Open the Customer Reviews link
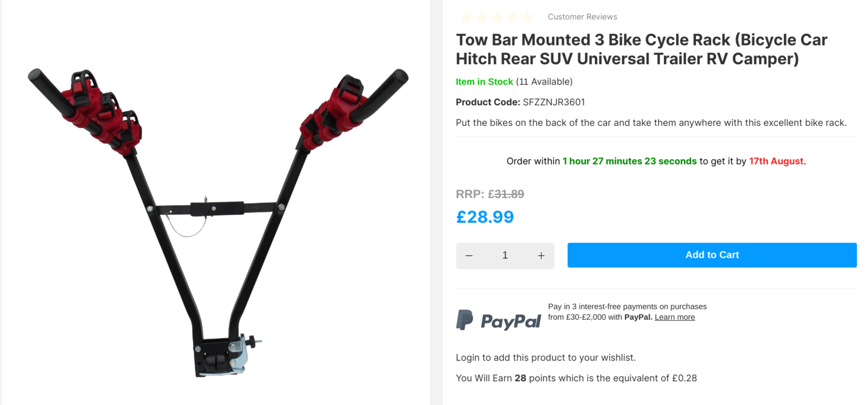 (582, 17)
